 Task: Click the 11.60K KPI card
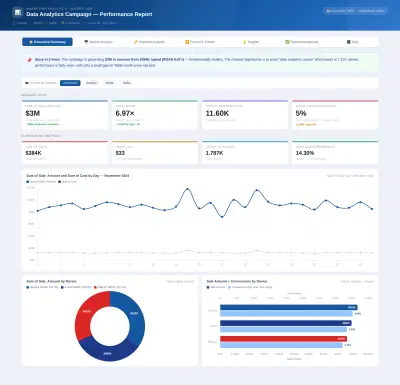tap(245, 115)
